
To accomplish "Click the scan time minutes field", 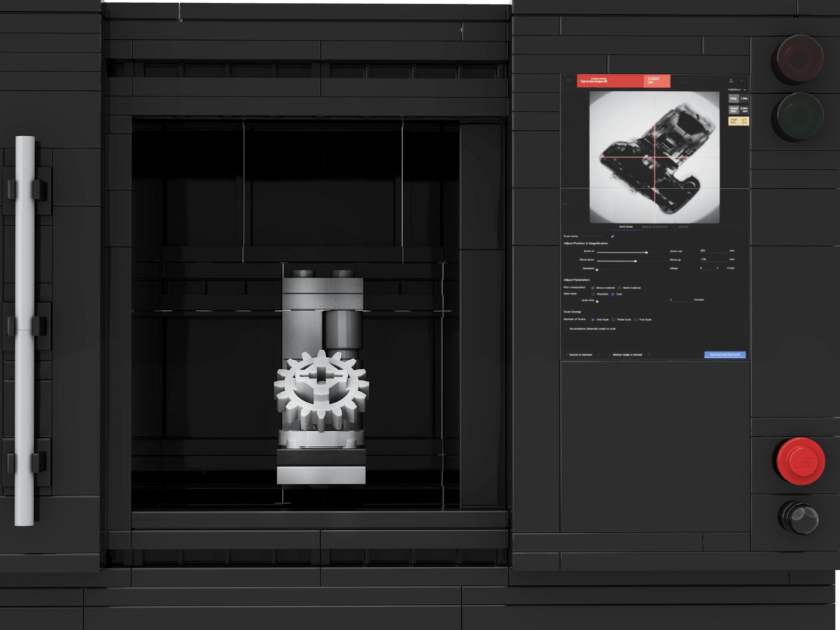I will tap(681, 300).
